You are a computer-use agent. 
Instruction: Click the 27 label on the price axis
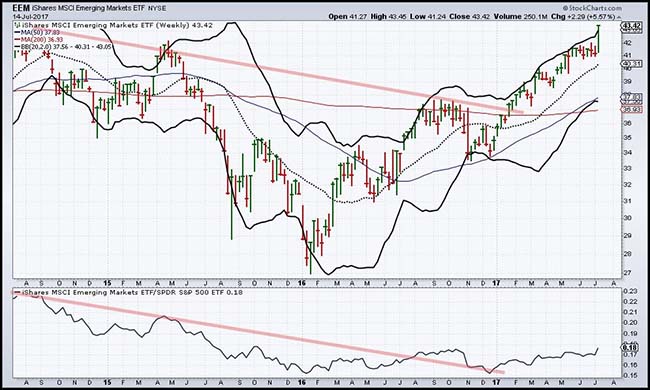(628, 273)
